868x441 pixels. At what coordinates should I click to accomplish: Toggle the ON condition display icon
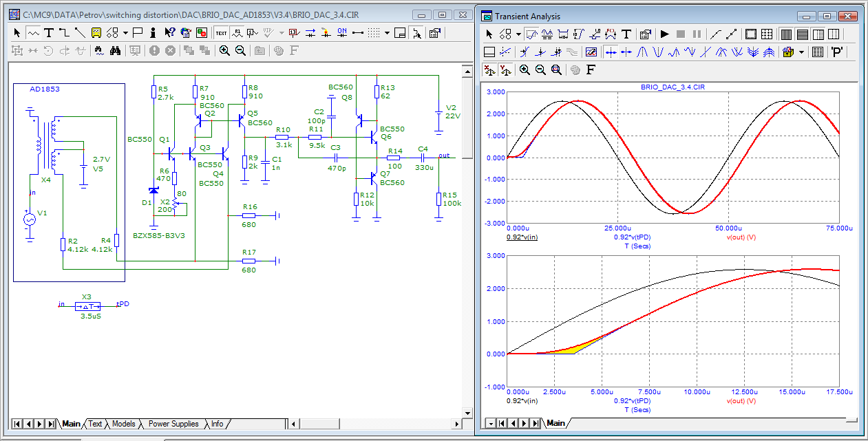[342, 32]
